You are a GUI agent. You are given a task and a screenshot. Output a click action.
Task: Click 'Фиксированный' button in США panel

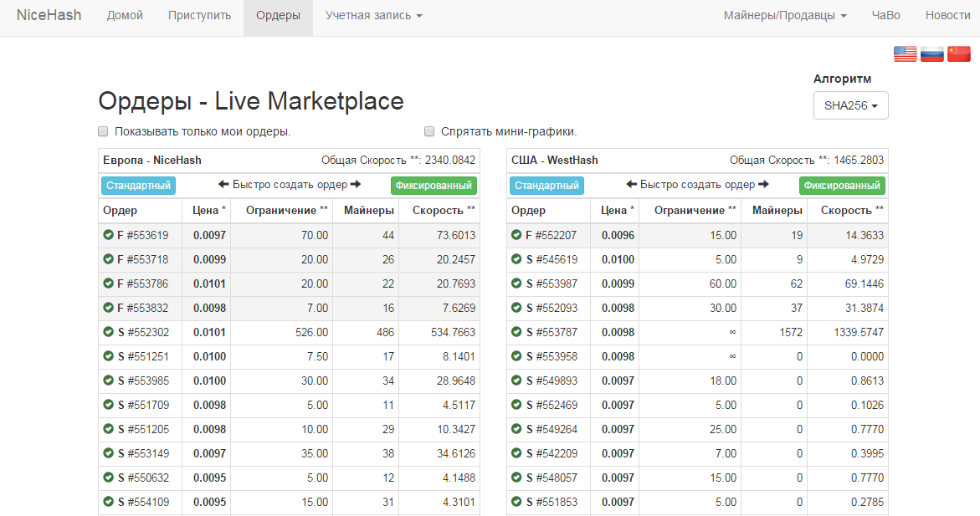(841, 186)
